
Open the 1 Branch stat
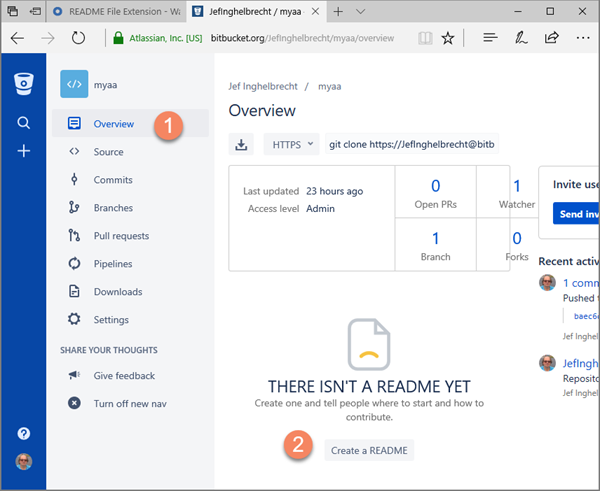(435, 245)
